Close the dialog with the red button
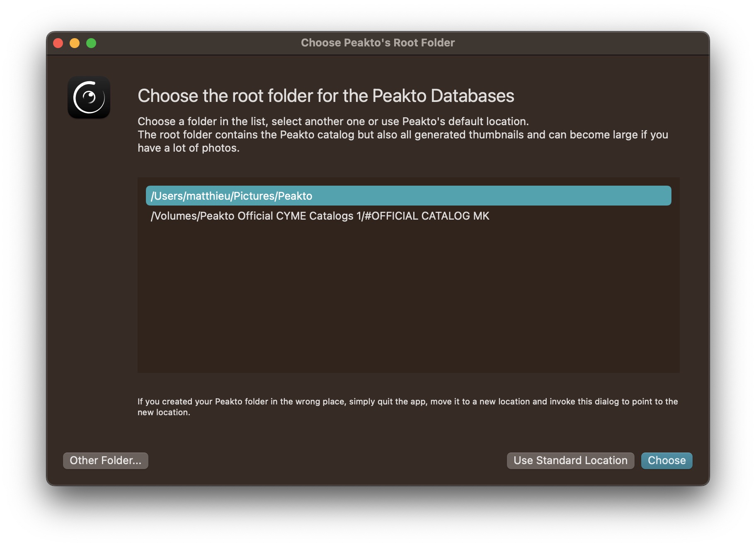Screen dimensions: 756x547 [58, 43]
